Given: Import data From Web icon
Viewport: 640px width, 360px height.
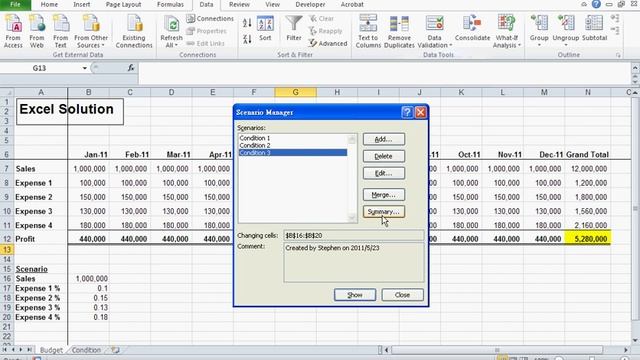Looking at the screenshot, I should pyautogui.click(x=37, y=31).
